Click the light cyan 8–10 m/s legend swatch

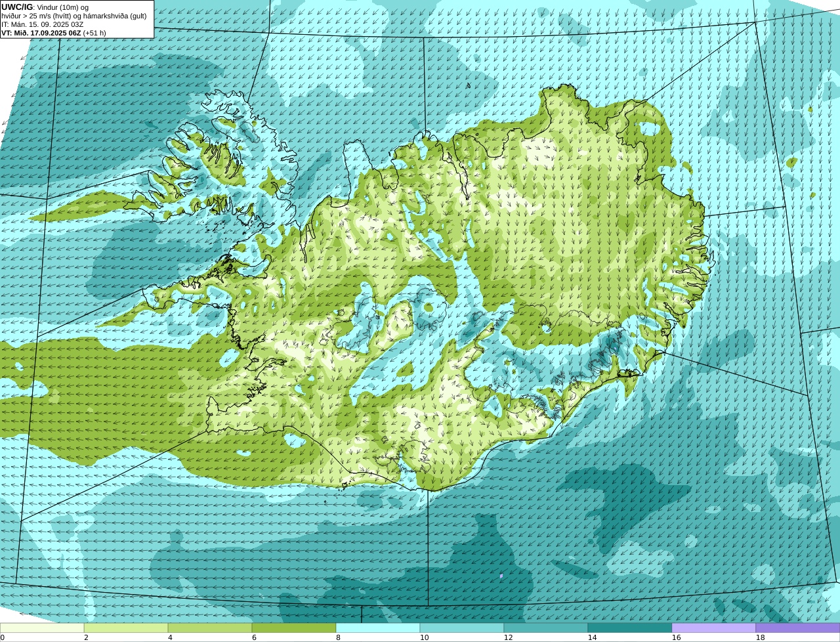pyautogui.click(x=378, y=628)
